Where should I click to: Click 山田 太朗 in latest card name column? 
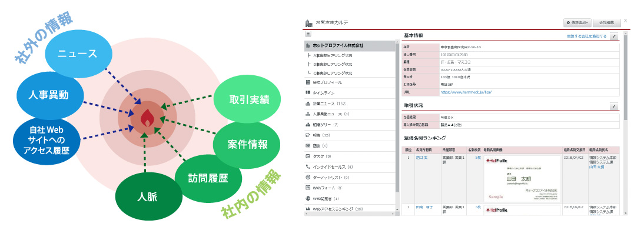597,167
